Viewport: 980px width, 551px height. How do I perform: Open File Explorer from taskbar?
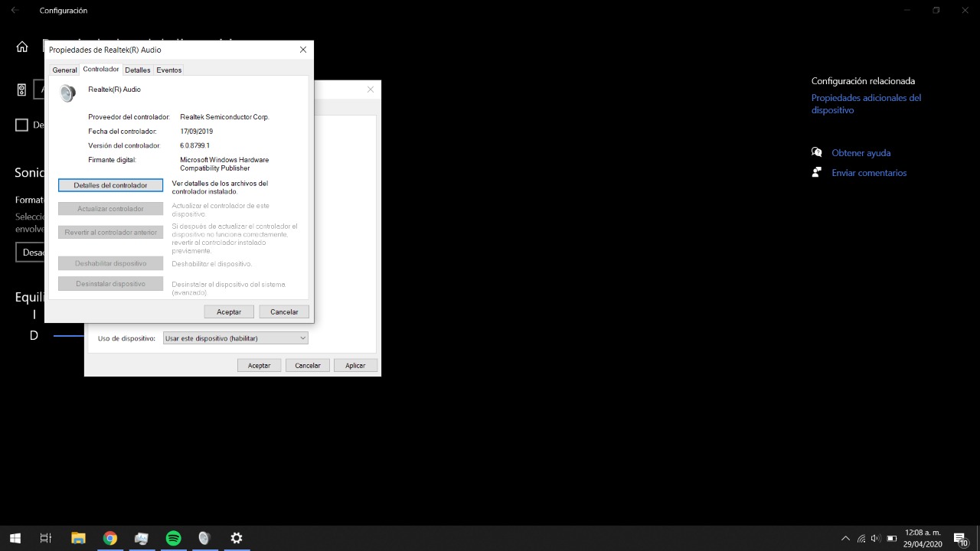tap(78, 538)
